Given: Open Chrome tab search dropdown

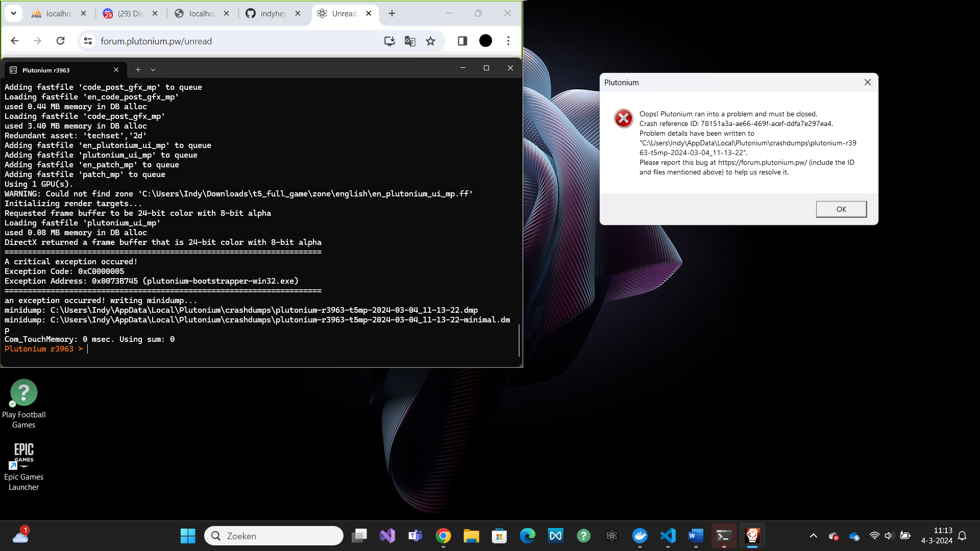Looking at the screenshot, I should click(14, 13).
